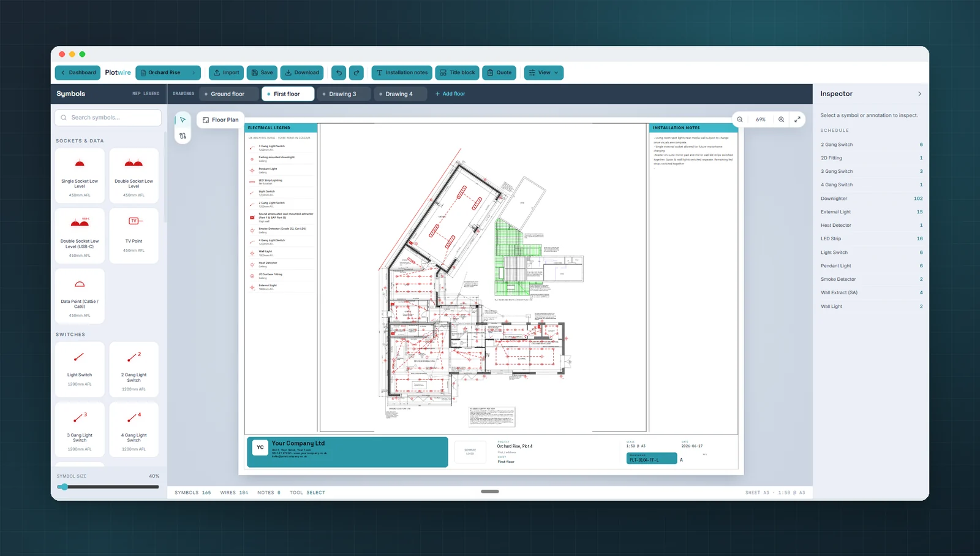Click Your Company Ltd title text
980x556 pixels.
pos(298,443)
